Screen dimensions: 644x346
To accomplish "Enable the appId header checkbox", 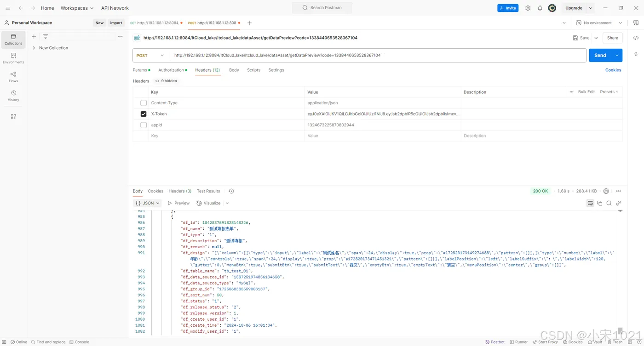I will click(x=144, y=125).
